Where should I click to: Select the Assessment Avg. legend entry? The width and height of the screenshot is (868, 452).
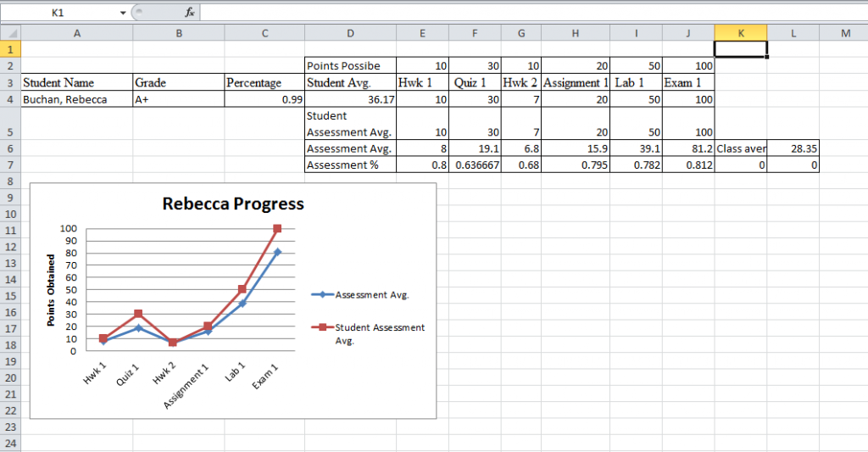372,295
